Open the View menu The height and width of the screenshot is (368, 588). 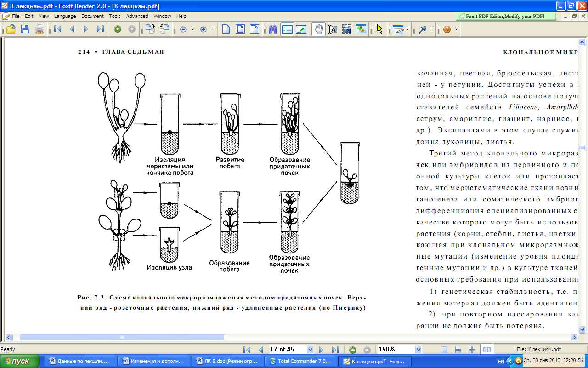pos(44,16)
